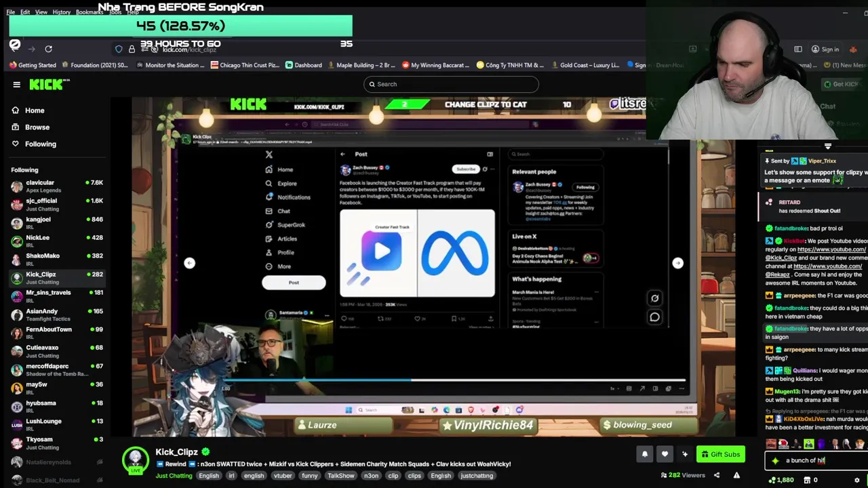Image resolution: width=868 pixels, height=488 pixels.
Task: Open the Kick hamburger sidebar menu
Action: coord(16,84)
